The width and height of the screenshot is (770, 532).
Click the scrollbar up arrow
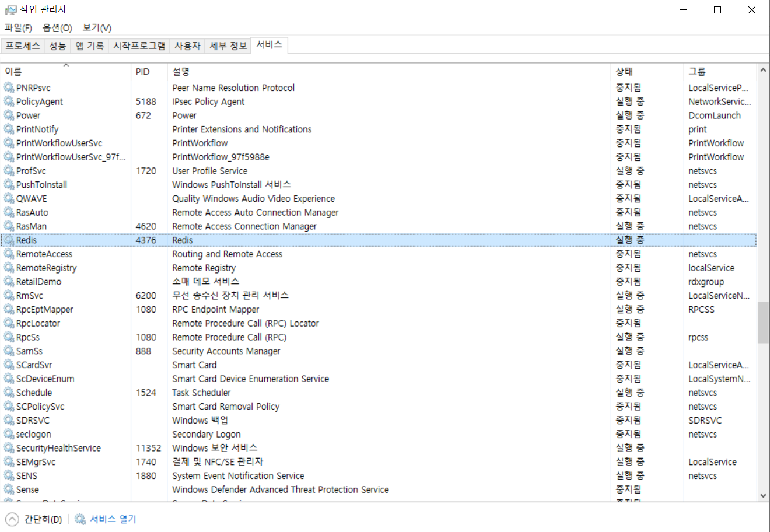pyautogui.click(x=763, y=71)
